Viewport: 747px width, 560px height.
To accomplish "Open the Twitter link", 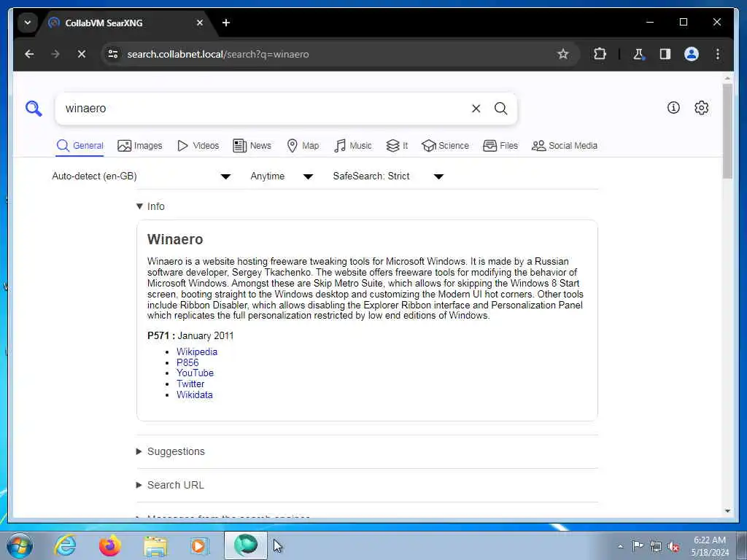I will click(x=190, y=384).
